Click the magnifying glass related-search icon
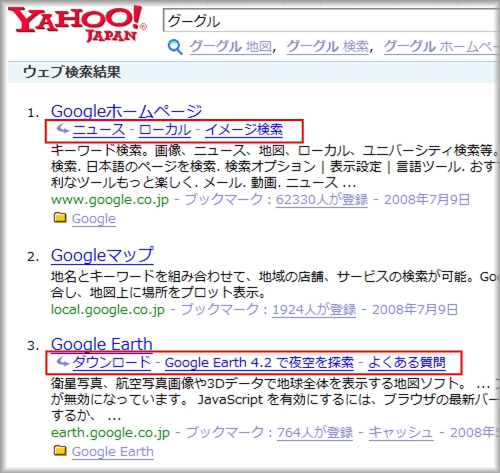Viewport: 500px width, 473px height. [x=175, y=47]
